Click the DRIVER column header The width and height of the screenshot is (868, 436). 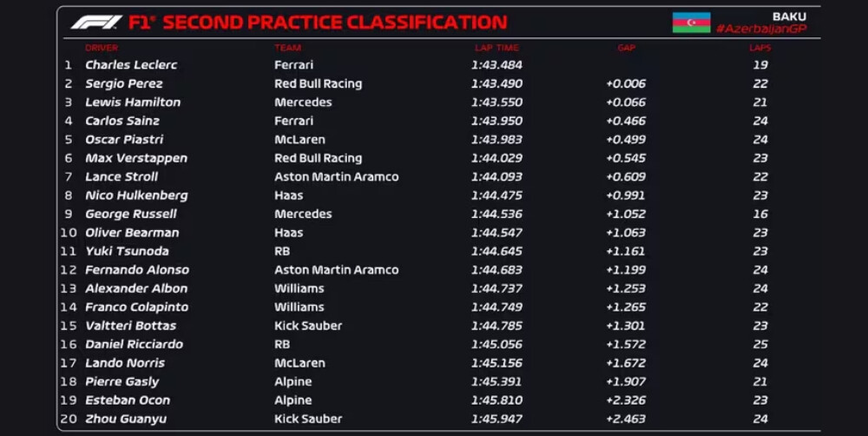point(102,48)
